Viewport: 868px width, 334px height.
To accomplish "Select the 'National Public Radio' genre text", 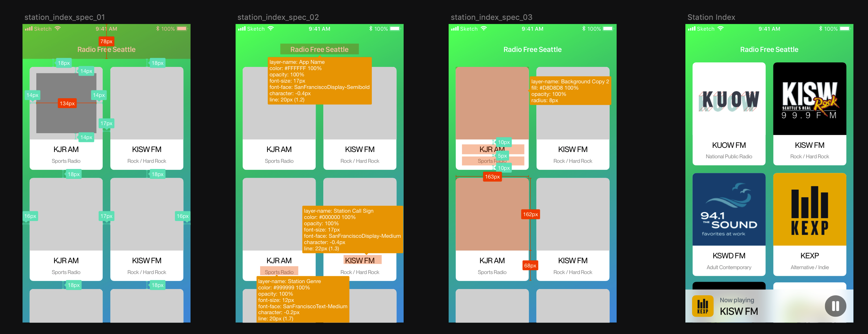I will 729,157.
